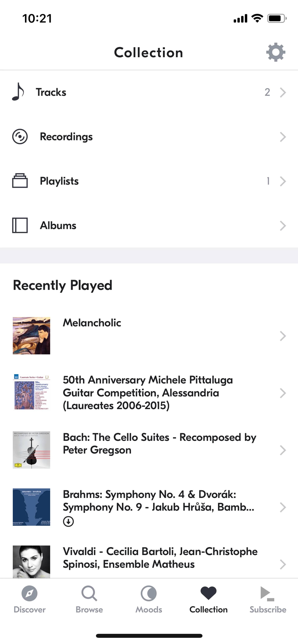This screenshot has width=298, height=644.
Task: Tap the Recordings disc icon
Action: [x=20, y=136]
